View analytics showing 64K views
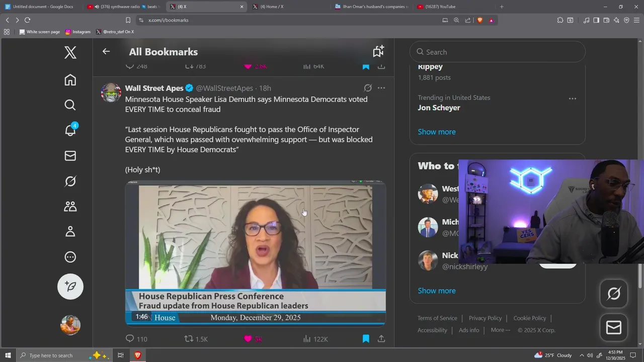Image resolution: width=644 pixels, height=362 pixels. (x=314, y=66)
